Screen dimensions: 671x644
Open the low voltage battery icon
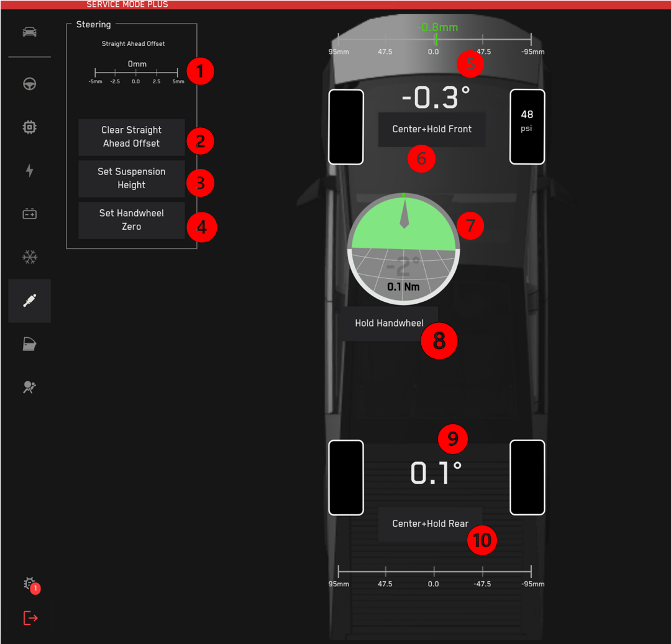(29, 214)
